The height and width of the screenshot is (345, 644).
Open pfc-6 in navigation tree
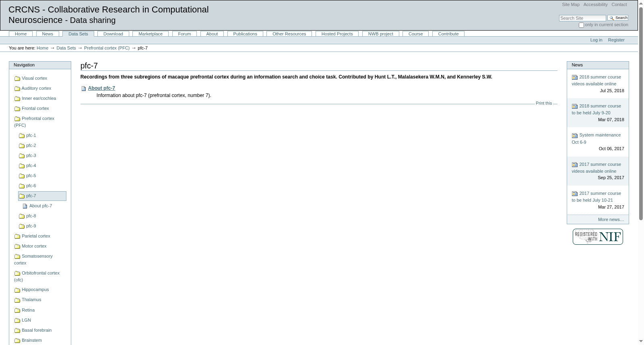click(x=31, y=186)
